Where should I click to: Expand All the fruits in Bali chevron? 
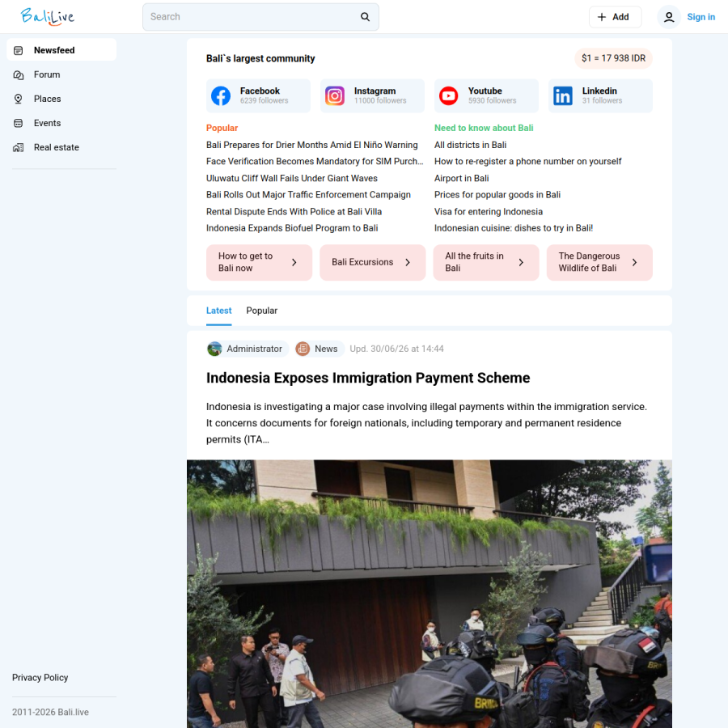coord(521,262)
